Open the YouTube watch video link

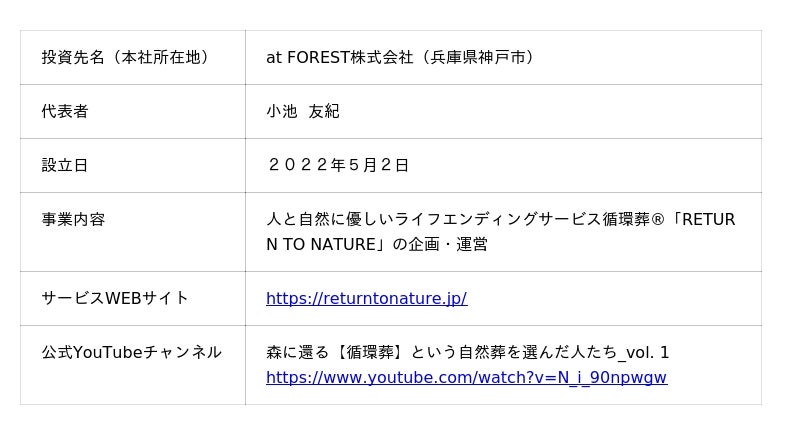tap(466, 377)
